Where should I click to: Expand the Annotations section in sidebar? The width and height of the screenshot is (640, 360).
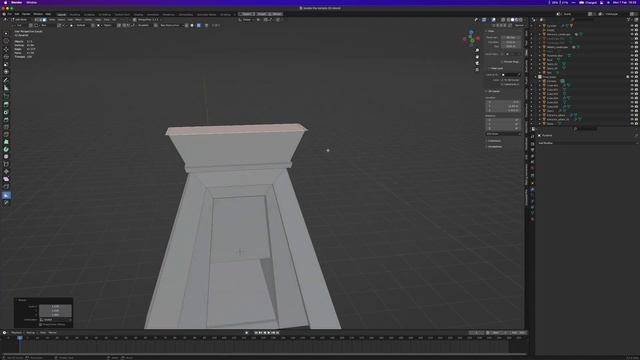(x=493, y=147)
